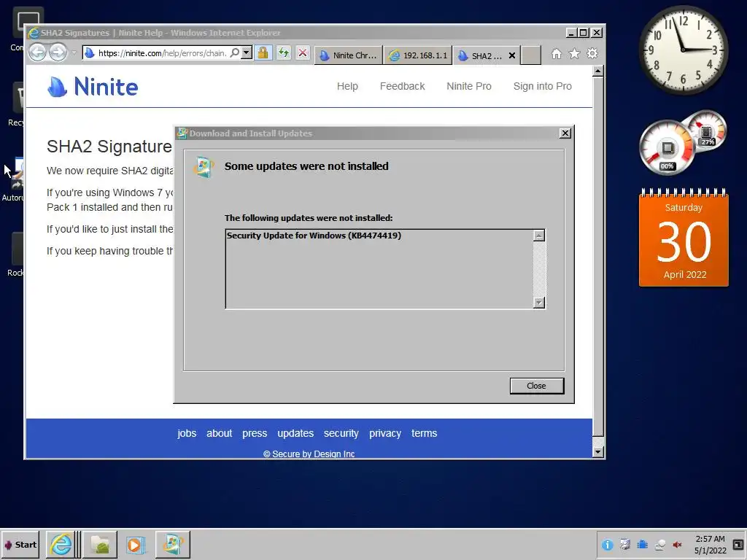747x560 pixels.
Task: Open IE Tools gear icon
Action: coord(592,54)
